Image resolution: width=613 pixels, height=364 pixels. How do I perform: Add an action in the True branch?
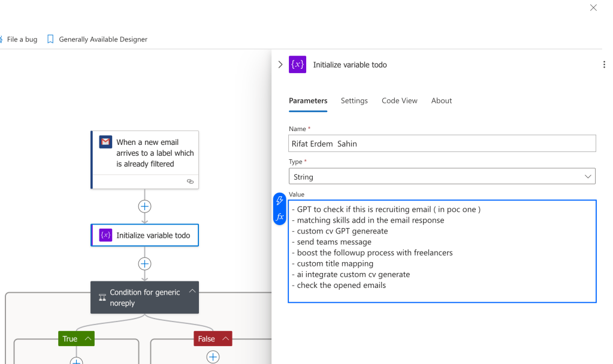coord(76,361)
